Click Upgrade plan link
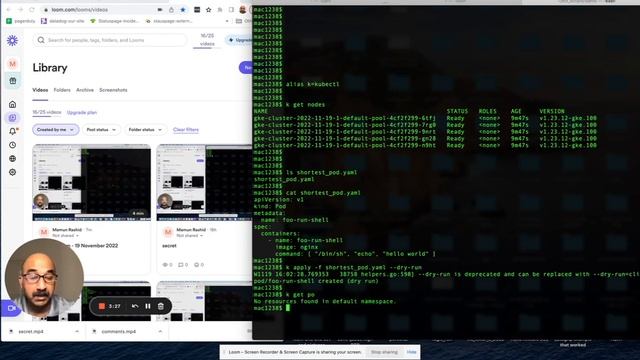Viewport: 640px width, 360px height. point(82,113)
